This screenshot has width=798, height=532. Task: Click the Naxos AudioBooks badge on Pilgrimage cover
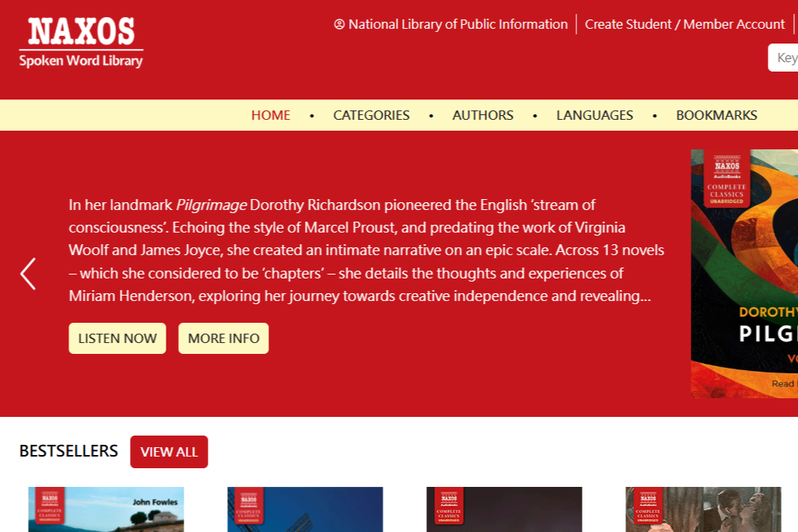726,179
